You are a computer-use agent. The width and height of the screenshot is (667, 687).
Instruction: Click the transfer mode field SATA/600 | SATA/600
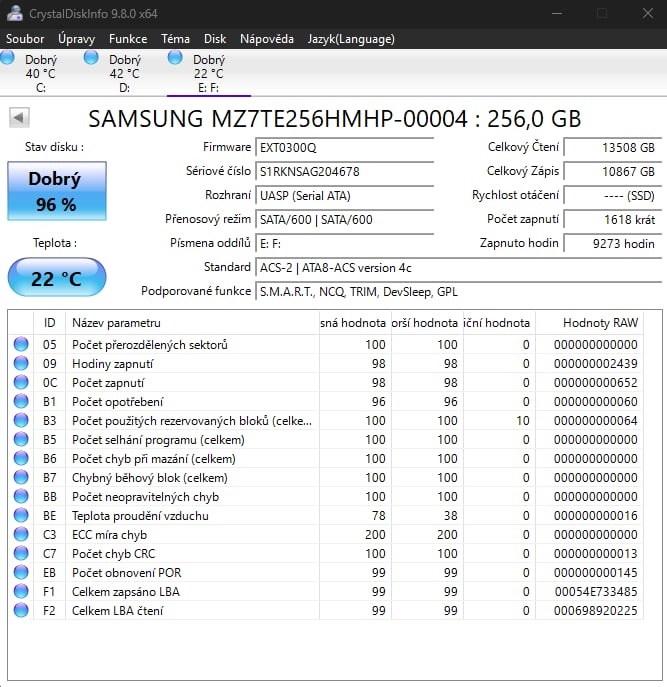pyautogui.click(x=344, y=219)
